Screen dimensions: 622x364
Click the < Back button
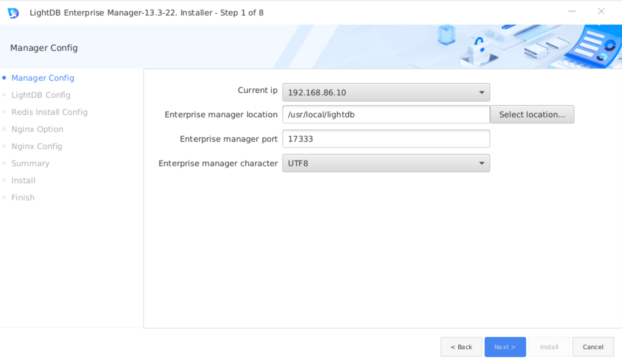click(x=461, y=347)
